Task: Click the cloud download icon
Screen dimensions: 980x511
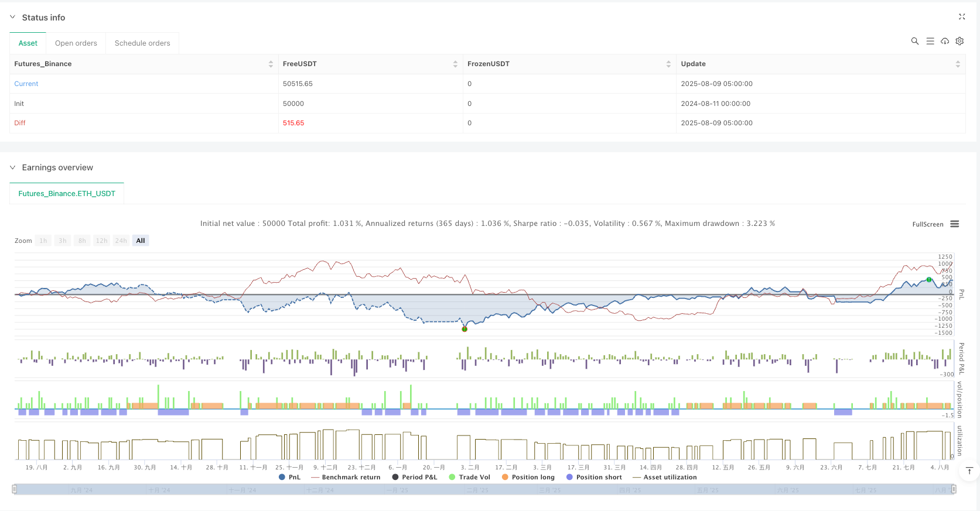Action: point(944,41)
